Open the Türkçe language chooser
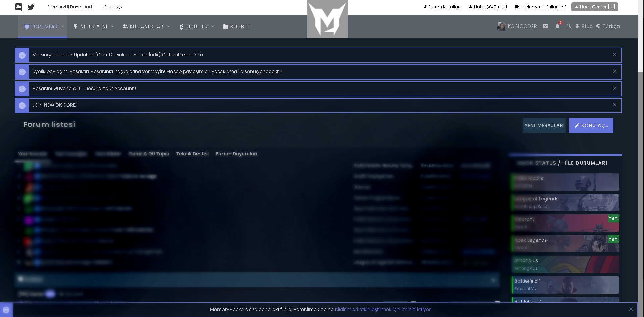This screenshot has height=317, width=644. 608,26
